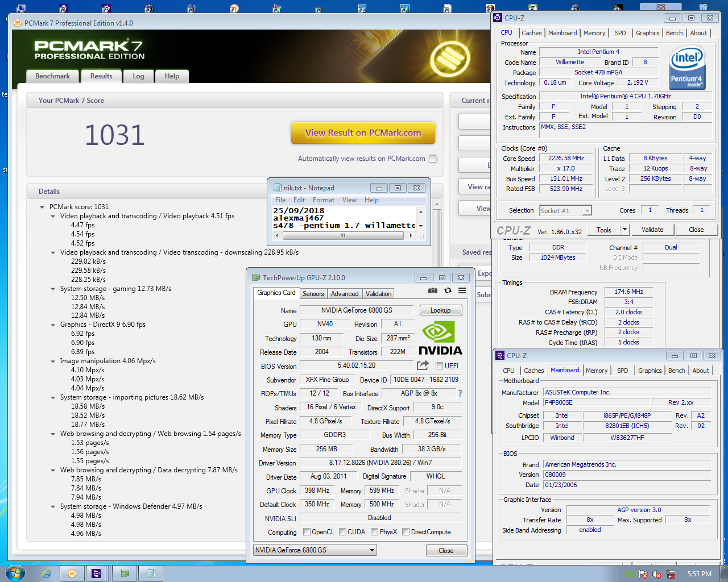The width and height of the screenshot is (728, 582).
Task: Toggle the DirectCompute checkbox
Action: (x=406, y=532)
